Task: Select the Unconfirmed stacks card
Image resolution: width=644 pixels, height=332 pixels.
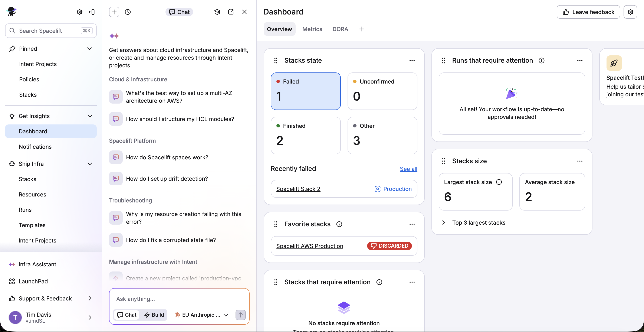Action: 382,91
